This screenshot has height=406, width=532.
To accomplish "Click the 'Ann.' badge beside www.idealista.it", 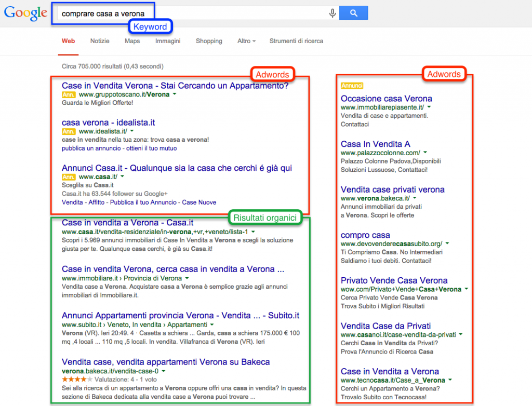I will coord(69,131).
